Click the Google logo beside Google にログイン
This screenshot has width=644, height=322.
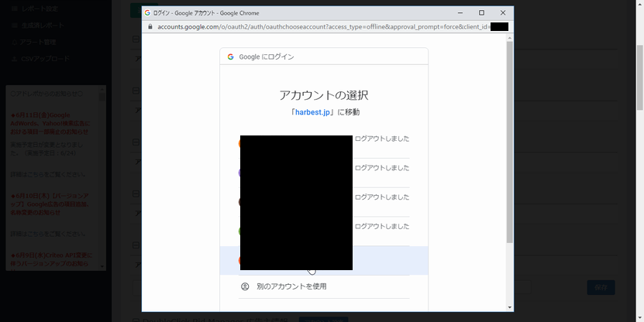(231, 57)
